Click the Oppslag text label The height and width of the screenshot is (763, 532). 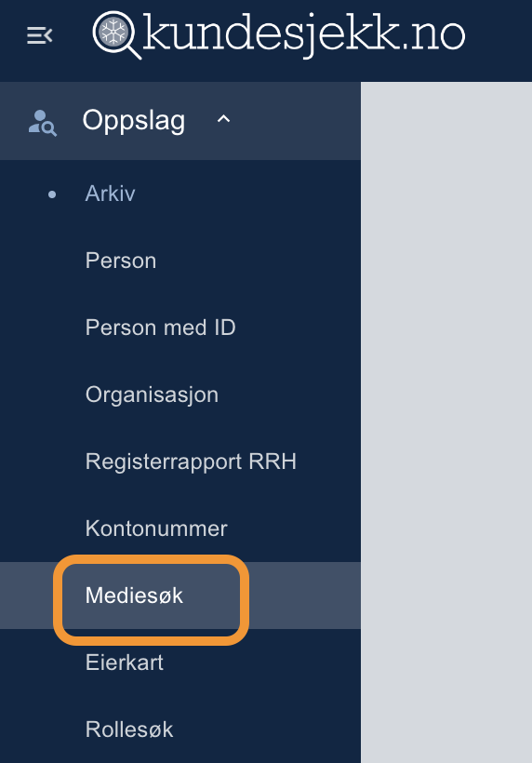134,121
